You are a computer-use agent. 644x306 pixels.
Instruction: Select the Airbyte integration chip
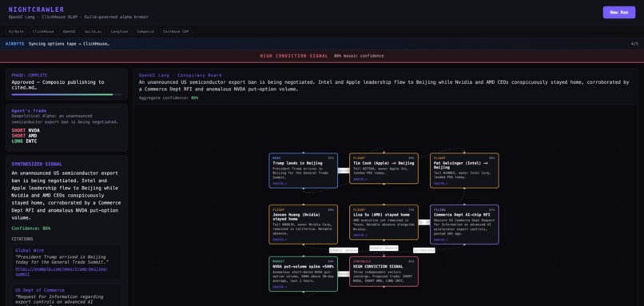pyautogui.click(x=16, y=31)
